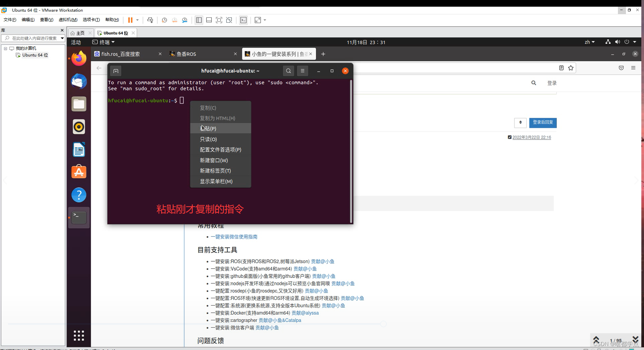
Task: Bookmark page with Firefox star icon
Action: click(571, 68)
